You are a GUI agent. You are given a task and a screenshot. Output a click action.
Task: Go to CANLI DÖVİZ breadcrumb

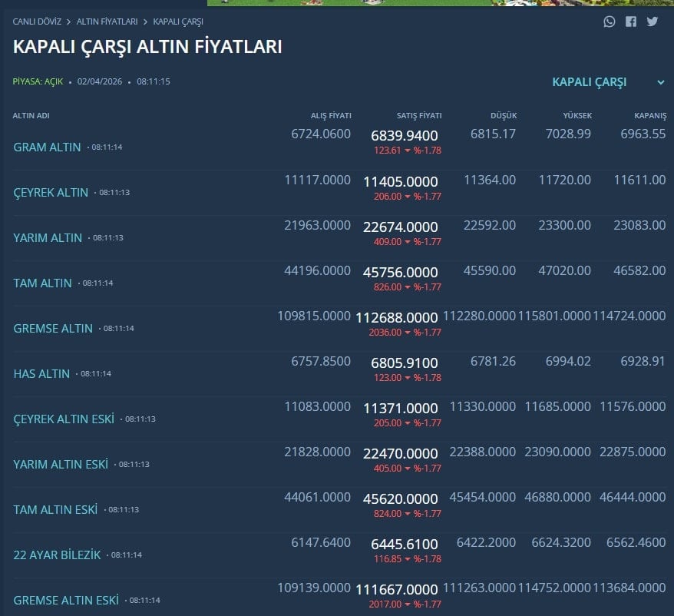point(37,22)
